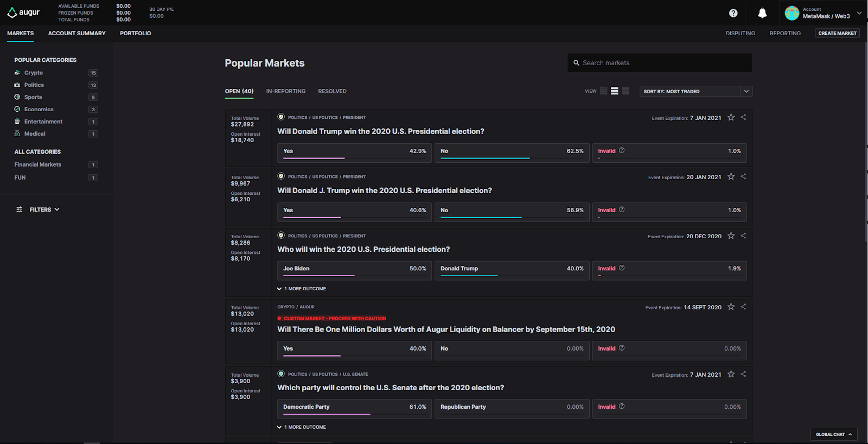Select the compact list view icon

pyautogui.click(x=604, y=91)
